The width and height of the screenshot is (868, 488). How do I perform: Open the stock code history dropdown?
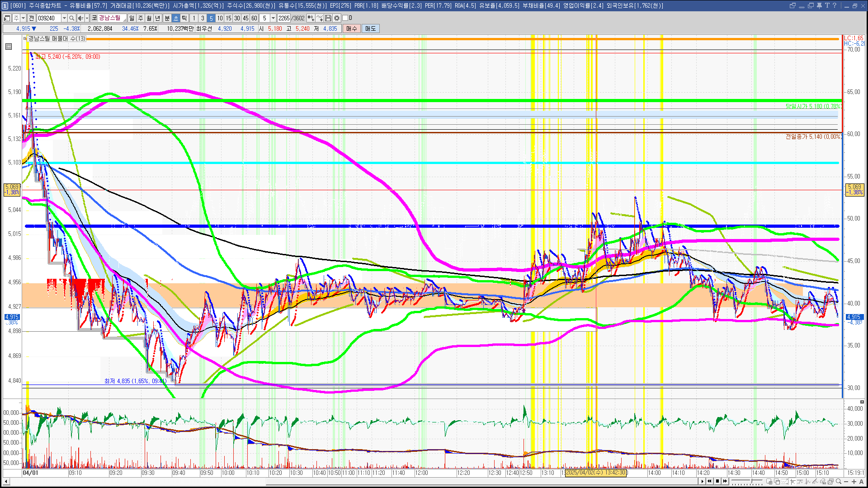coord(64,18)
